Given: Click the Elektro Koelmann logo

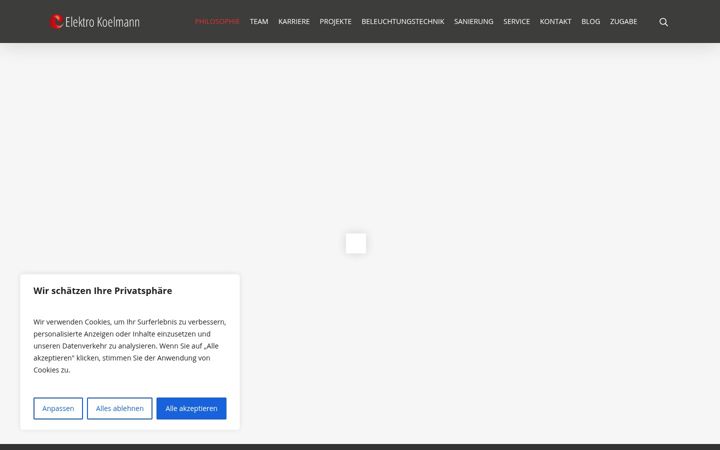Looking at the screenshot, I should [x=95, y=22].
